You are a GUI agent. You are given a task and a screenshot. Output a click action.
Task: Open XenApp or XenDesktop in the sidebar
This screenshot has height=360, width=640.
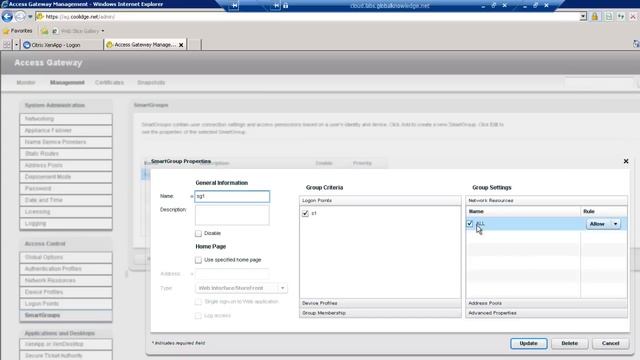point(66,344)
